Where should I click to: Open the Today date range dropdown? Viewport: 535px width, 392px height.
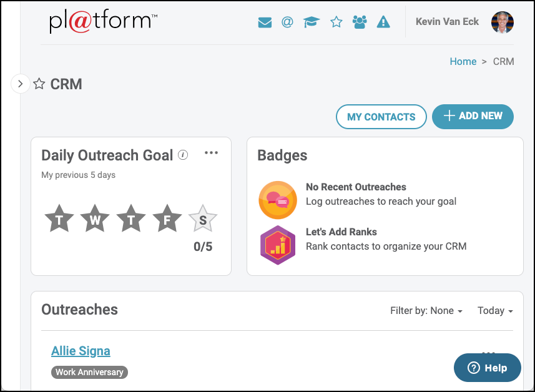(x=494, y=311)
